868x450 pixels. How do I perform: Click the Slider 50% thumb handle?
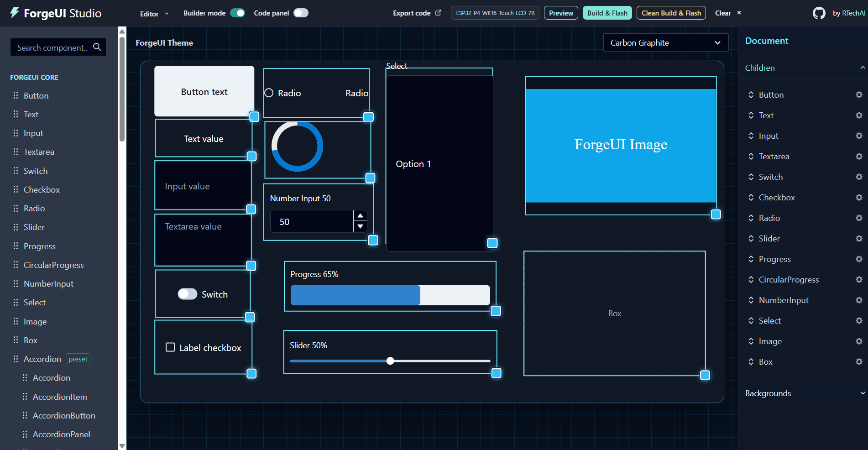click(390, 361)
